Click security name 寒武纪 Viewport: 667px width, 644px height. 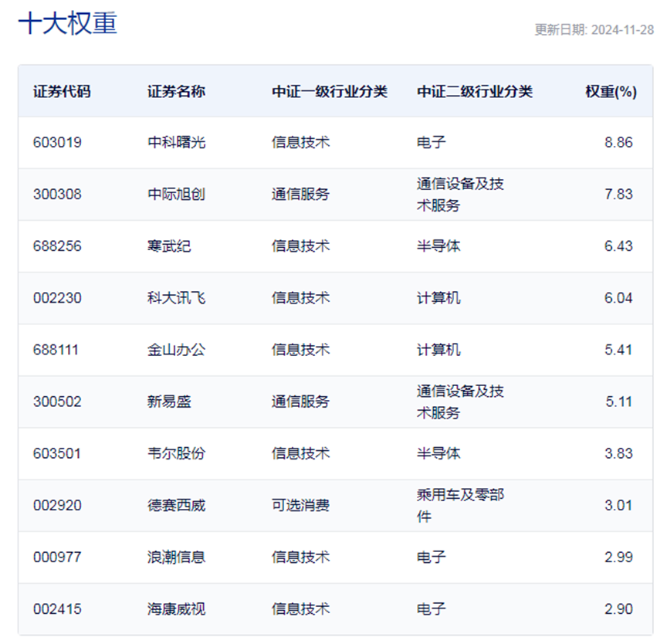pos(169,246)
